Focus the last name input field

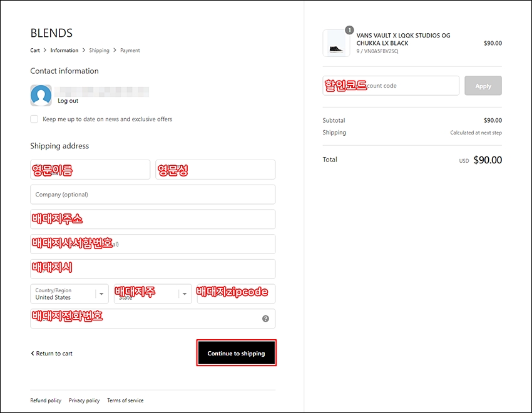[215, 170]
